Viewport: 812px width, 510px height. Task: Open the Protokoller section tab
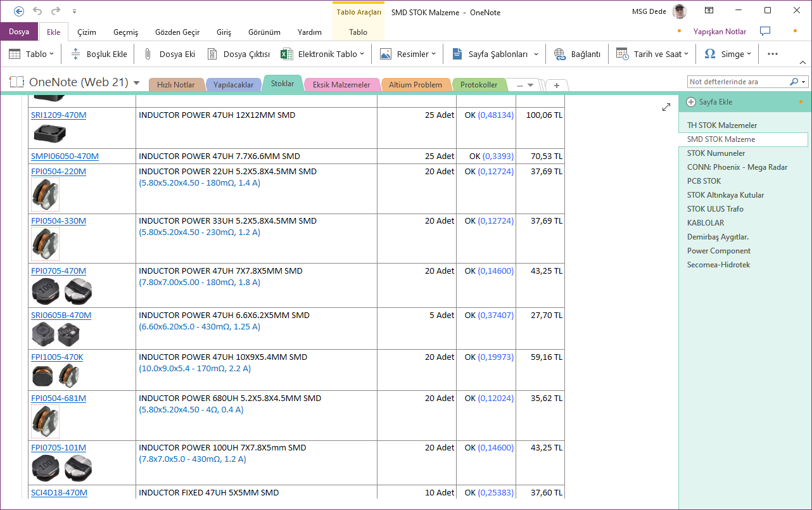coord(479,85)
